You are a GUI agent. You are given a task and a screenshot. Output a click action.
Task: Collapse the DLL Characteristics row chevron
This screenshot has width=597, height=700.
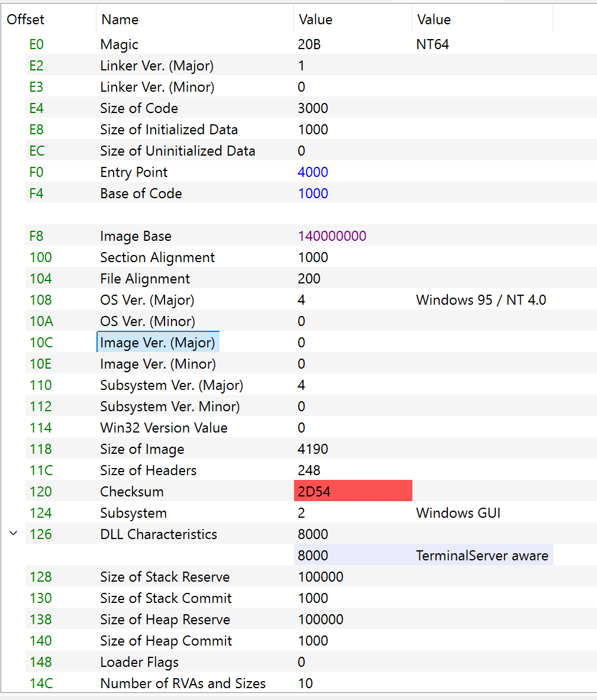[x=13, y=534]
